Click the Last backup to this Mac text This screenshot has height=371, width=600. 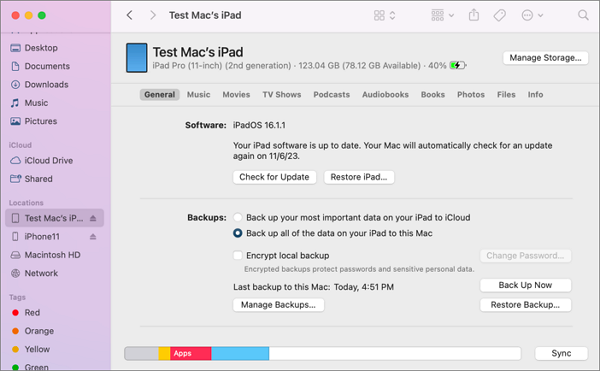coord(313,287)
